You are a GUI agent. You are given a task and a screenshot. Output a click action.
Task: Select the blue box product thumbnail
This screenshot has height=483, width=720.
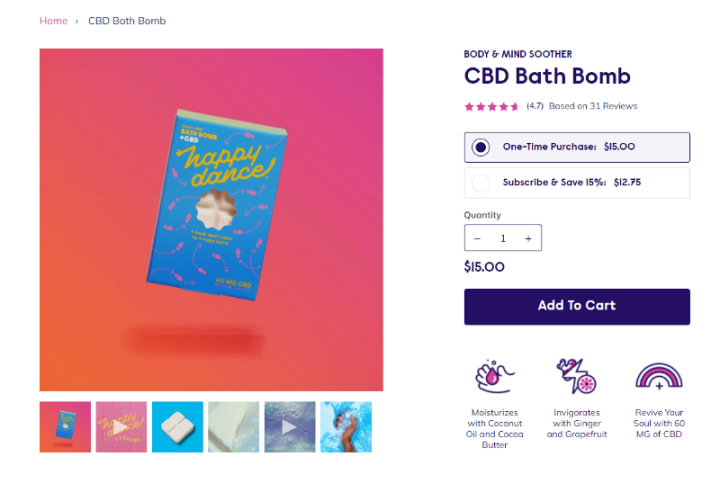coord(65,427)
